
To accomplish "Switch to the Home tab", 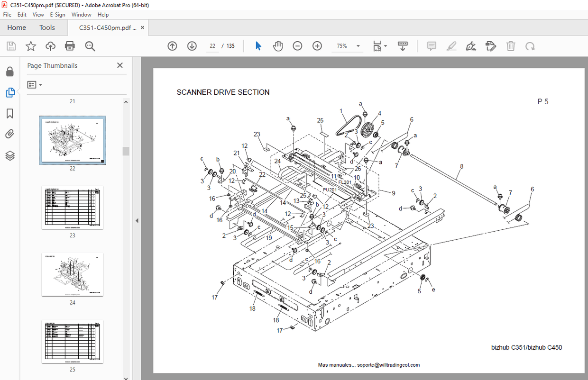I will (x=17, y=27).
